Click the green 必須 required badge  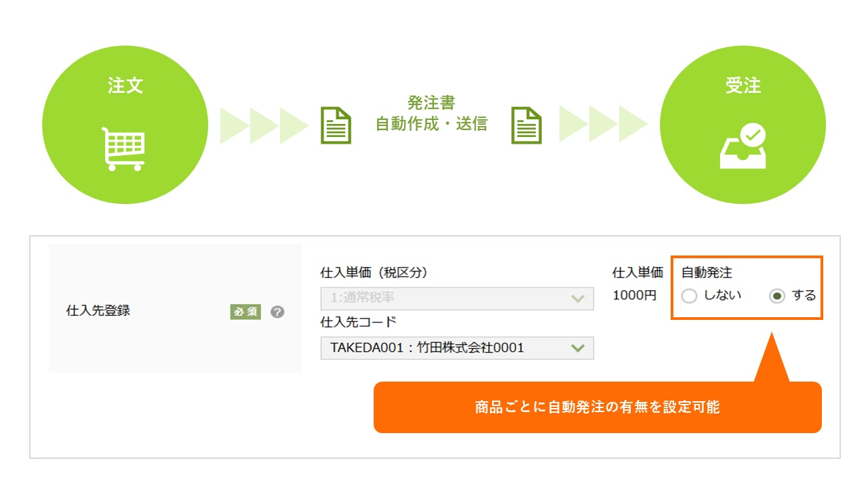point(245,312)
